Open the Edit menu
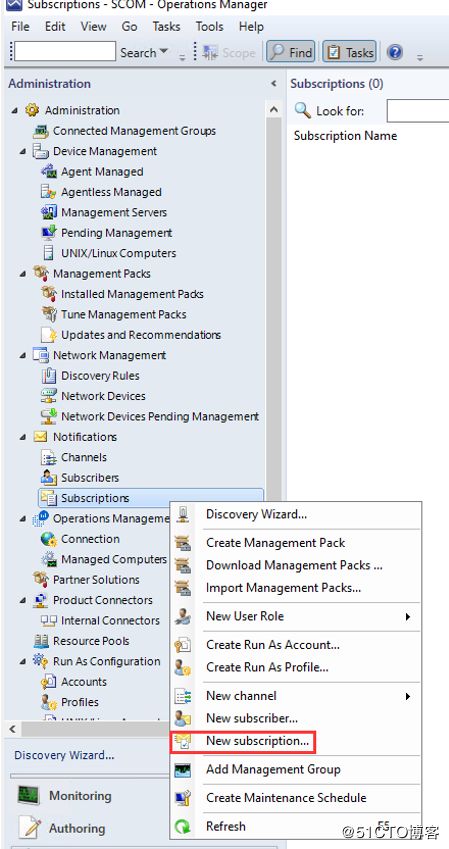 click(55, 27)
